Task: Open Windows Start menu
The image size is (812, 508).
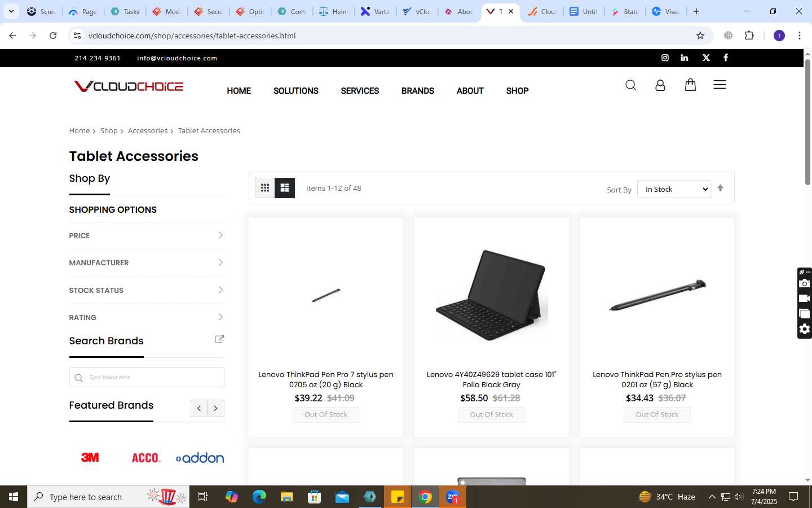Action: (x=14, y=497)
